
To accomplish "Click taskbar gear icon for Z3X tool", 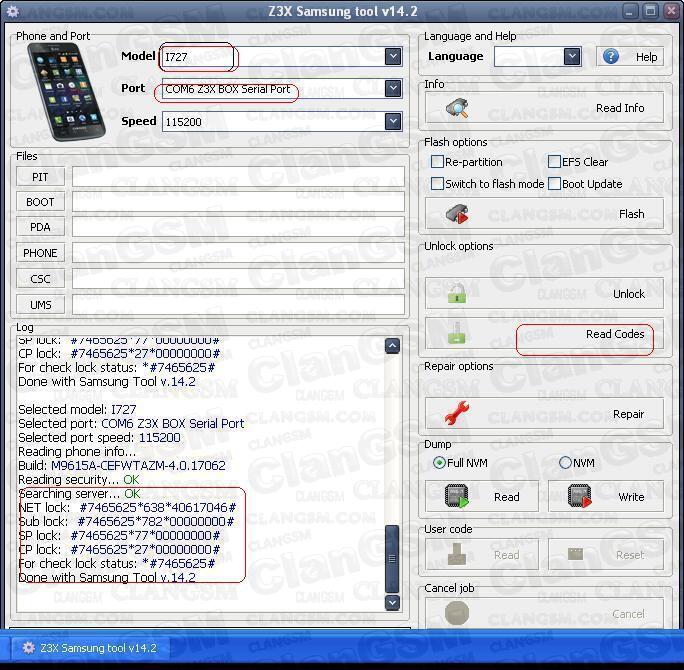I will pos(28,648).
